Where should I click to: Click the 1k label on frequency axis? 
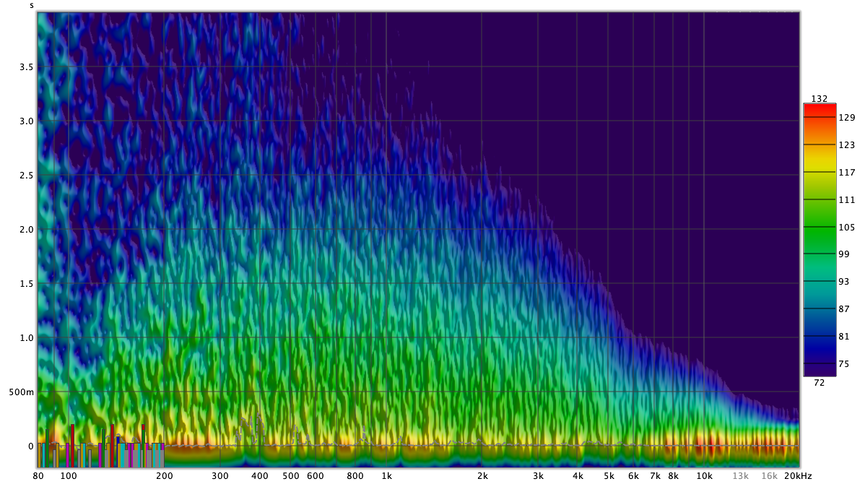point(386,476)
